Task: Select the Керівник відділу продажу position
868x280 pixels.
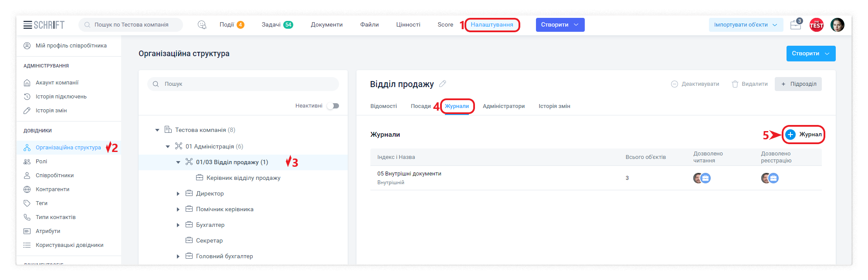Action: coord(243,178)
